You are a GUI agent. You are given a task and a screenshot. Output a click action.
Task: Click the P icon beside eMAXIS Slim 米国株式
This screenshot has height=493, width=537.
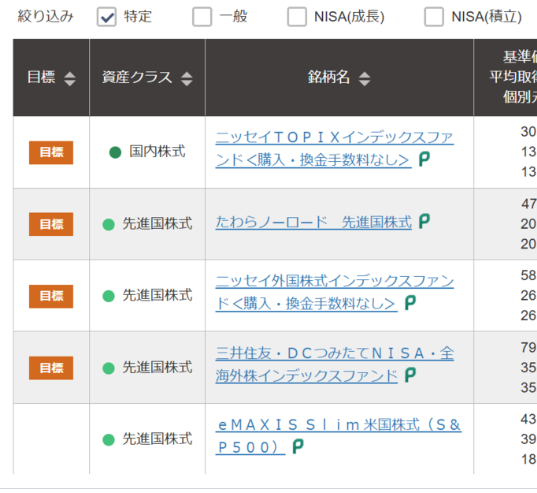tap(298, 447)
